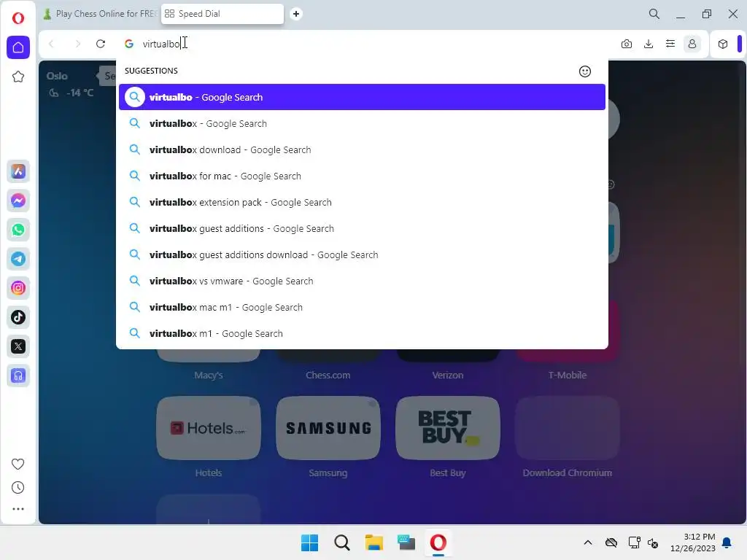Go to the Speed Dial home icon
Viewport: 747px width, 560px height.
(18, 47)
